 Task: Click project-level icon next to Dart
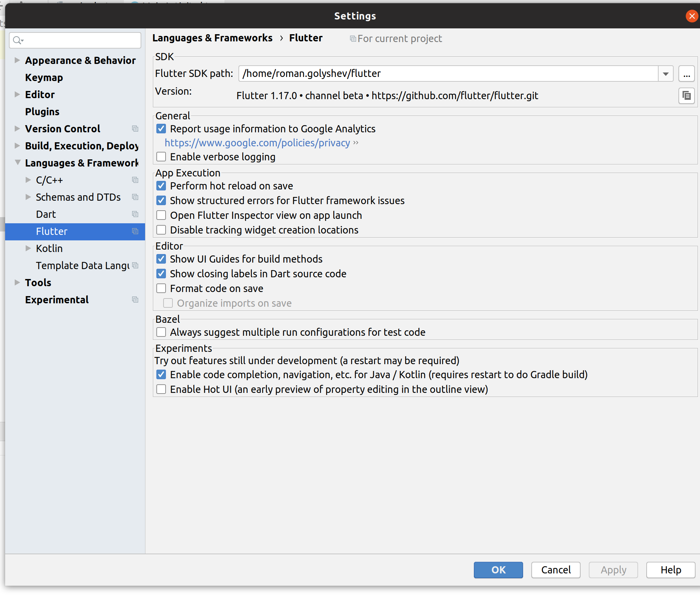pos(135,214)
